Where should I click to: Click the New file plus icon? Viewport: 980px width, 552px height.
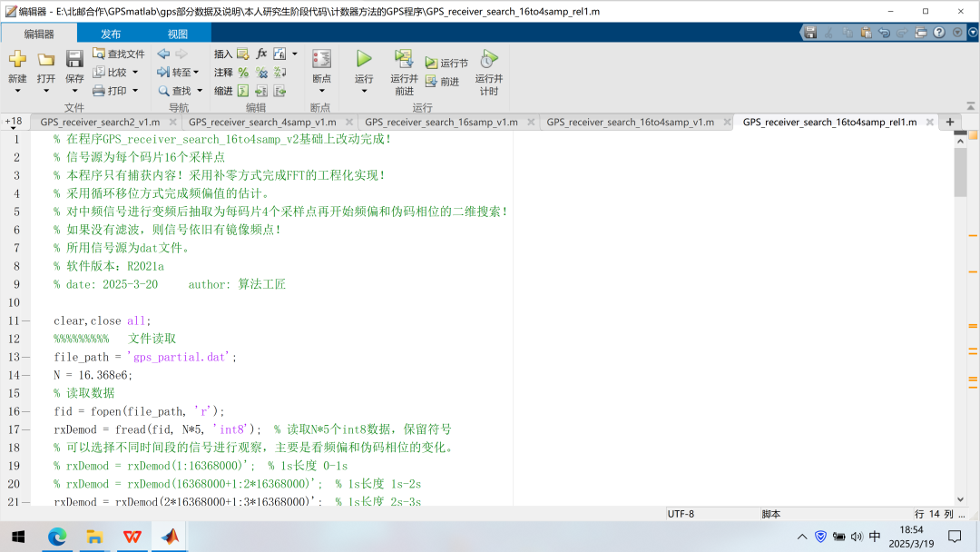coord(17,59)
